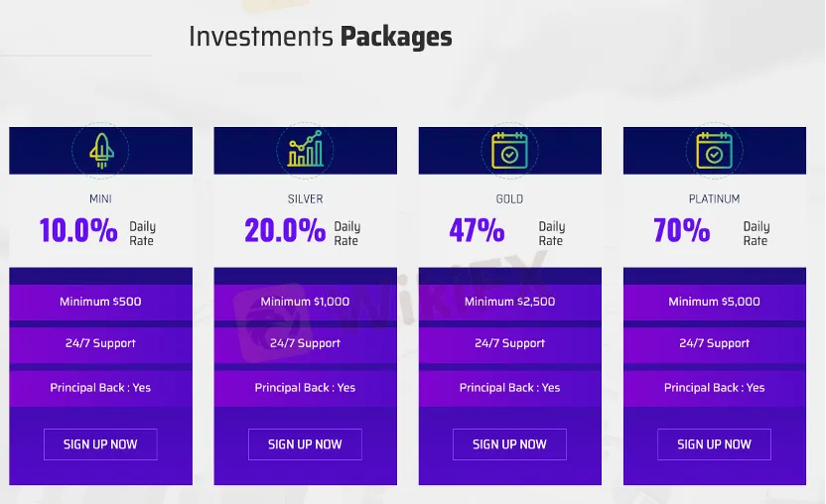Viewport: 826px width, 504px height.
Task: Click the rocket icon on Mini package
Action: tap(100, 151)
